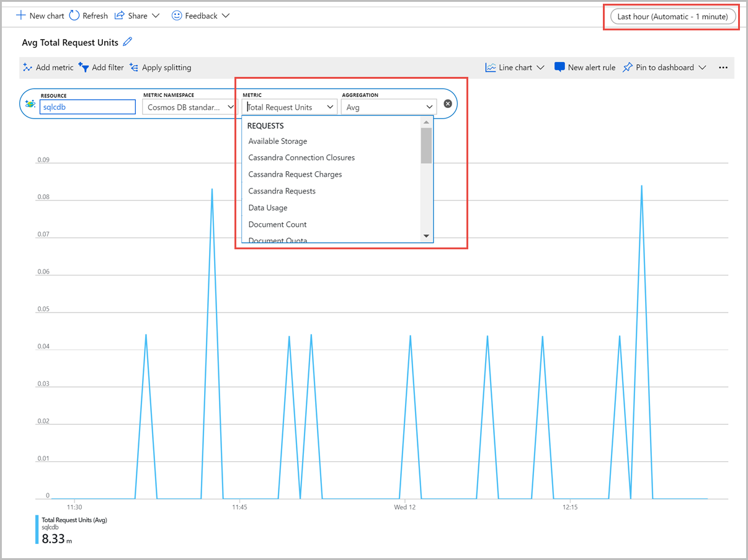Click the Share icon
The width and height of the screenshot is (748, 560).
[120, 16]
